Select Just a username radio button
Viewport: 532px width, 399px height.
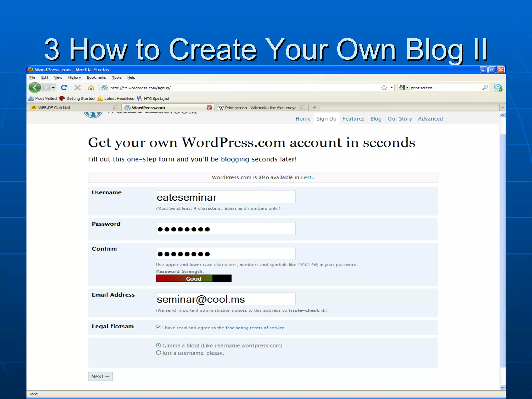pos(158,353)
